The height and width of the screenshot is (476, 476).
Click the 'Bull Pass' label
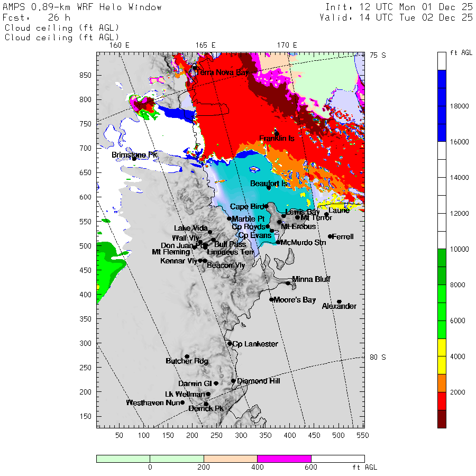click(230, 244)
